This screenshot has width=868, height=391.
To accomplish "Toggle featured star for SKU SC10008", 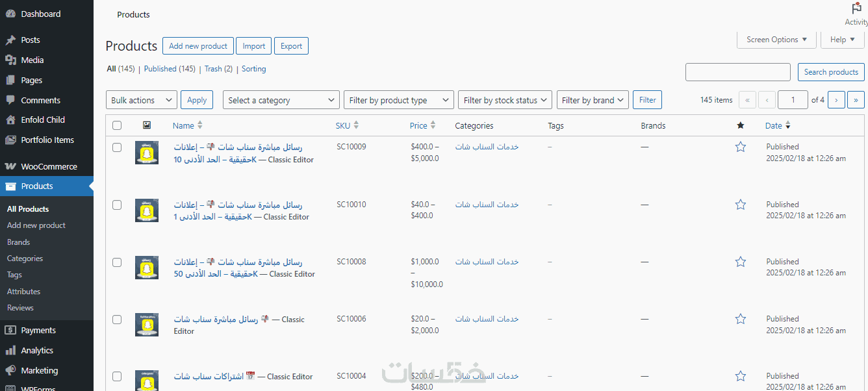I will (740, 262).
